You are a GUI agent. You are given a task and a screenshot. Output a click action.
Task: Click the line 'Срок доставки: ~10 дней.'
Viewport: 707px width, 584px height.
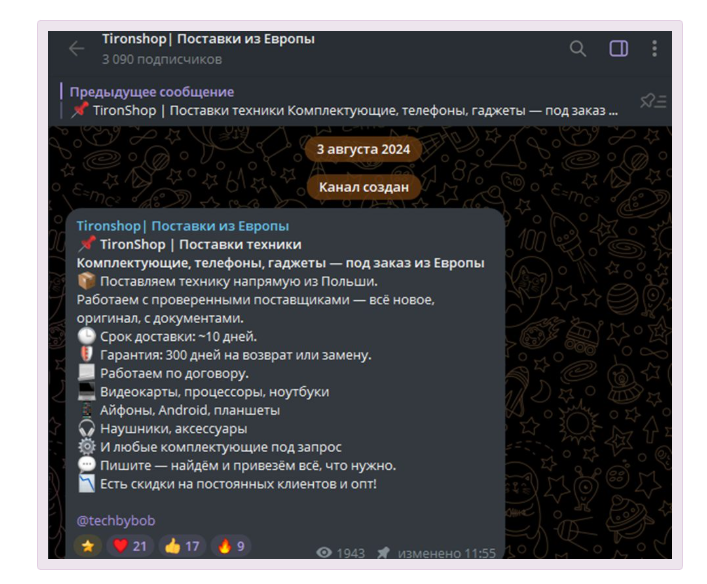coord(179,336)
